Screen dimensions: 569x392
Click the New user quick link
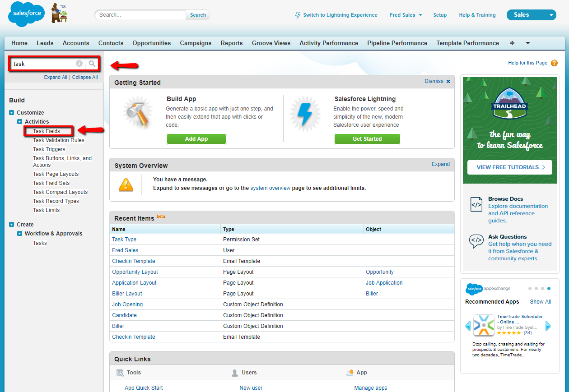(x=251, y=388)
